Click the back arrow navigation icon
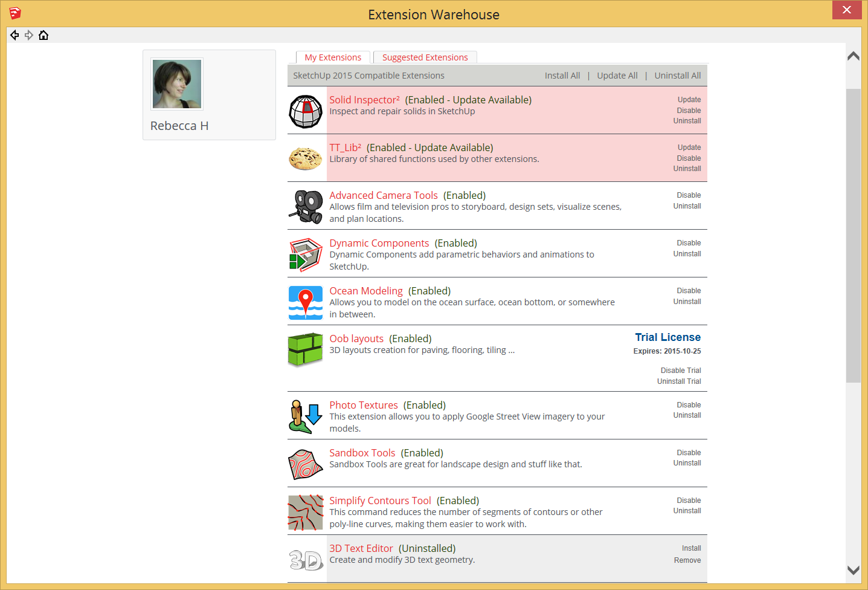This screenshot has width=868, height=590. 14,35
